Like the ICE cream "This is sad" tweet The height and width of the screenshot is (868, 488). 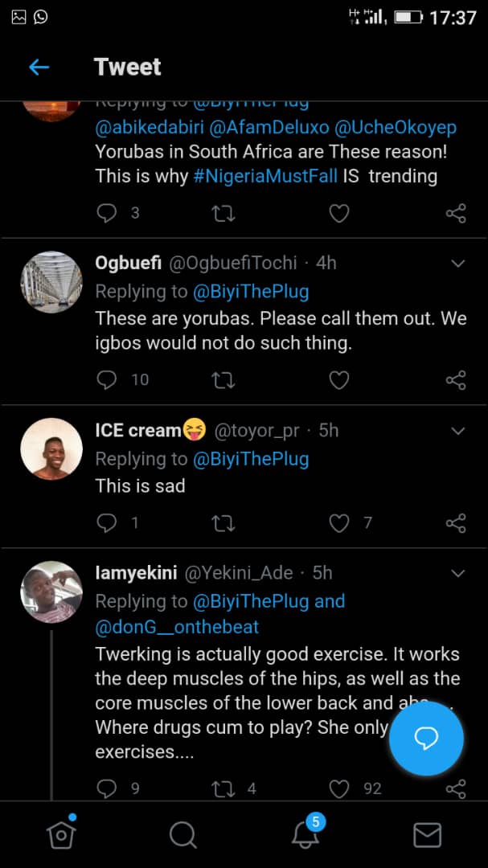339,524
